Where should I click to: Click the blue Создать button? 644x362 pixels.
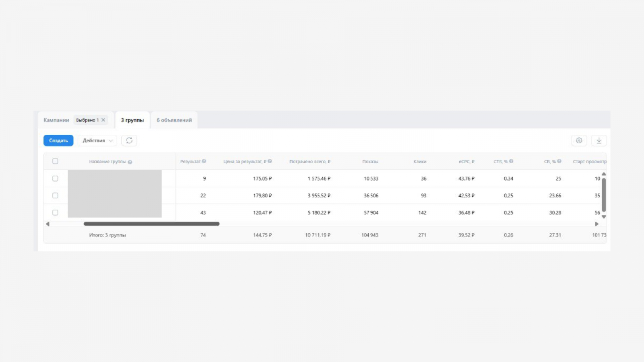pos(58,140)
